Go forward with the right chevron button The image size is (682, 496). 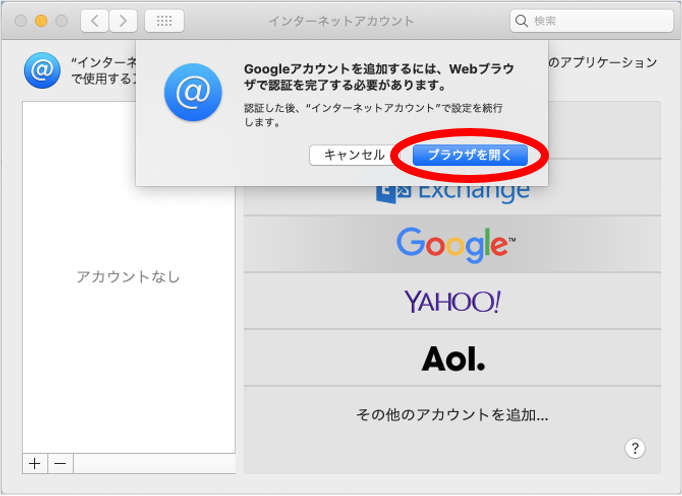coord(123,21)
